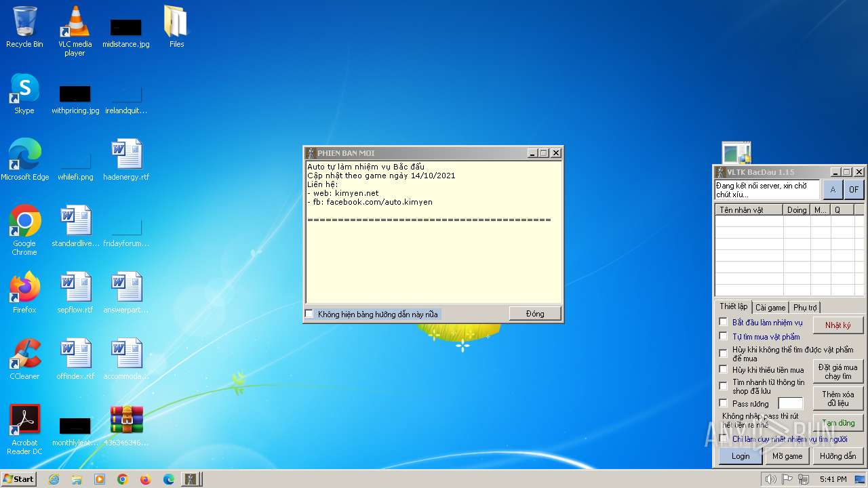Enable 'Bắt đầu làm nhiệm vụ' checkbox
The height and width of the screenshot is (488, 868).
(x=724, y=322)
